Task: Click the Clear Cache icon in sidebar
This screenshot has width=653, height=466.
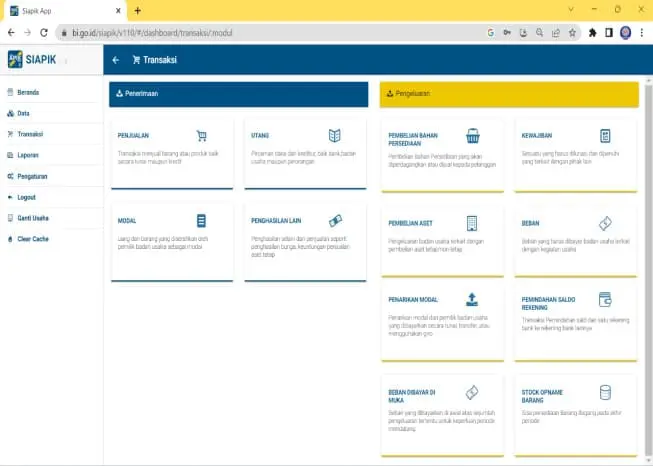Action: click(10, 239)
